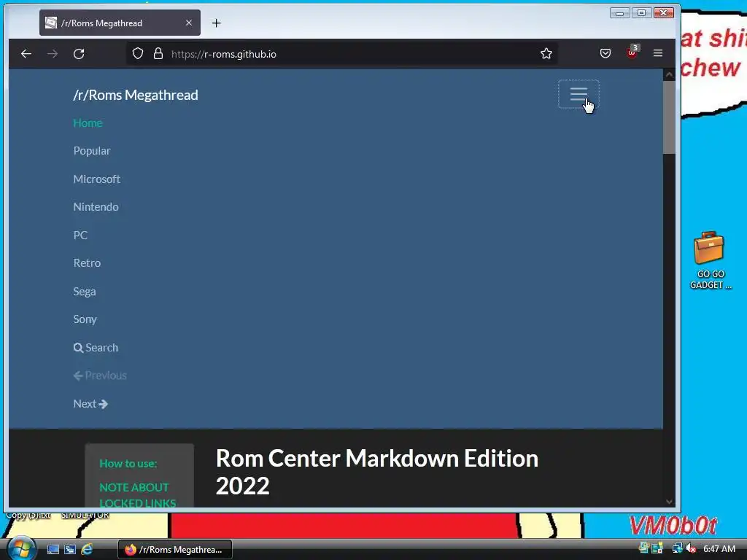The height and width of the screenshot is (560, 747).
Task: Reload the current page
Action: pyautogui.click(x=79, y=54)
